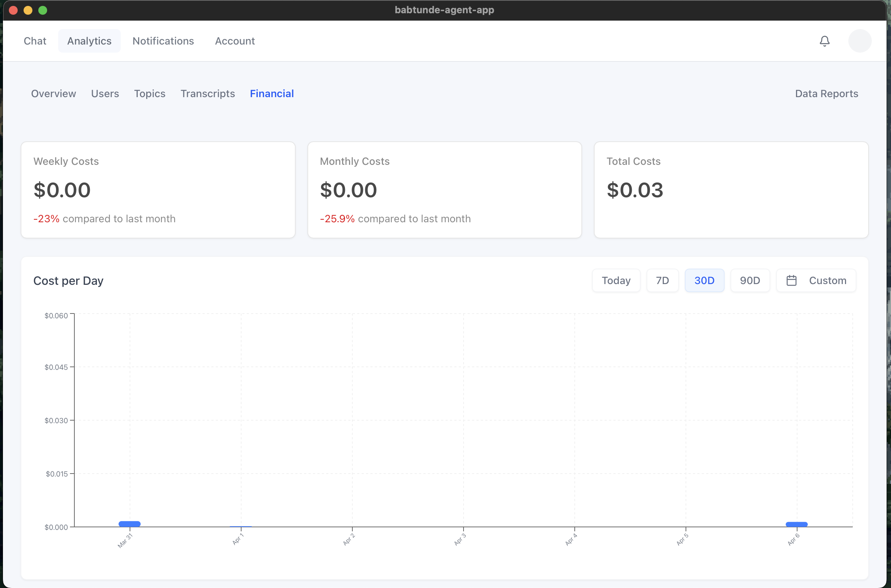Go to the Account tab
This screenshot has height=588, width=891.
tap(235, 41)
